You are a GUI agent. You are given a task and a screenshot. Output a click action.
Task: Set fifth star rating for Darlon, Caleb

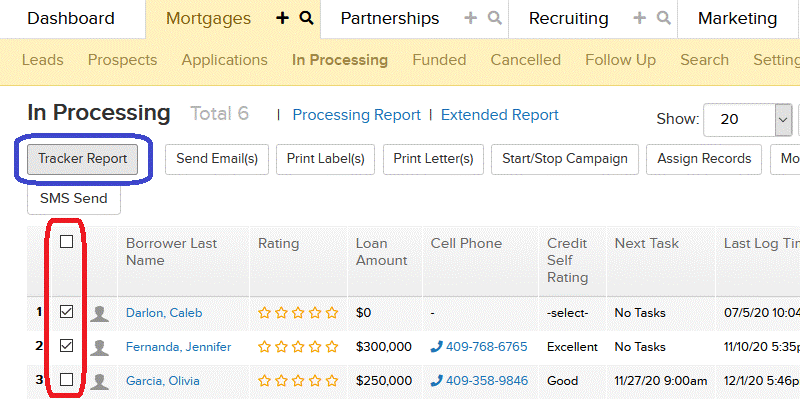tap(332, 313)
